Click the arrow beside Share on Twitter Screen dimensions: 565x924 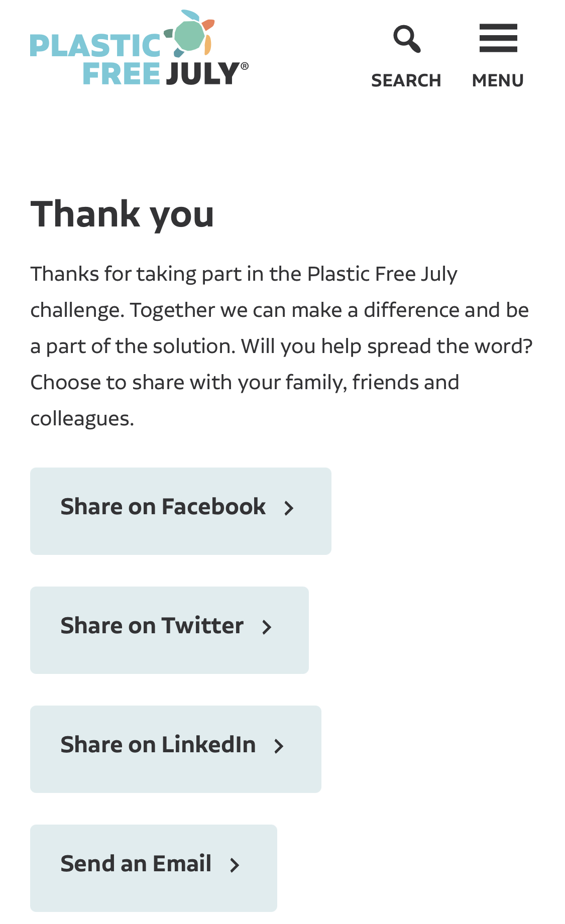click(x=267, y=627)
